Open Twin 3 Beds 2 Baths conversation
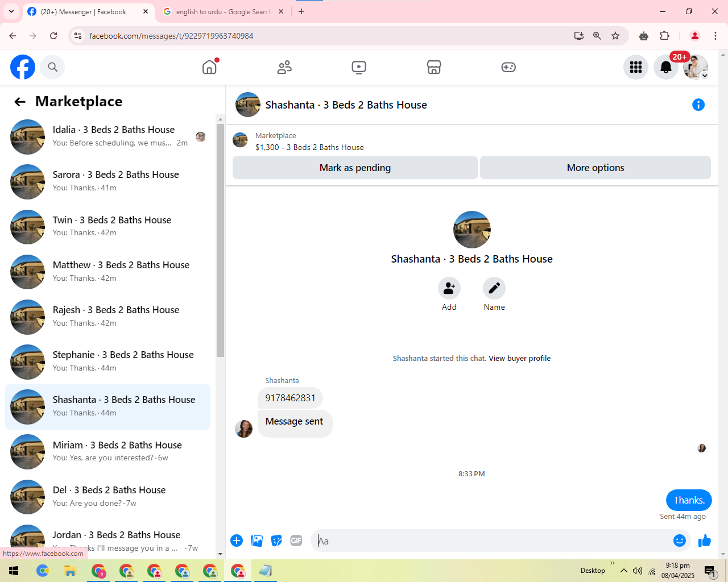 108,227
